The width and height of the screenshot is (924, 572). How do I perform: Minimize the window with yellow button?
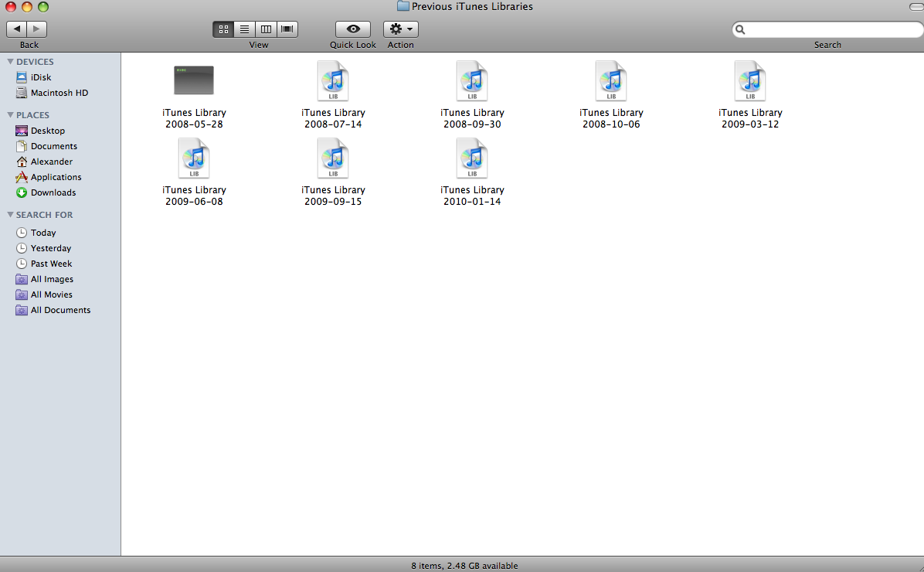(26, 6)
